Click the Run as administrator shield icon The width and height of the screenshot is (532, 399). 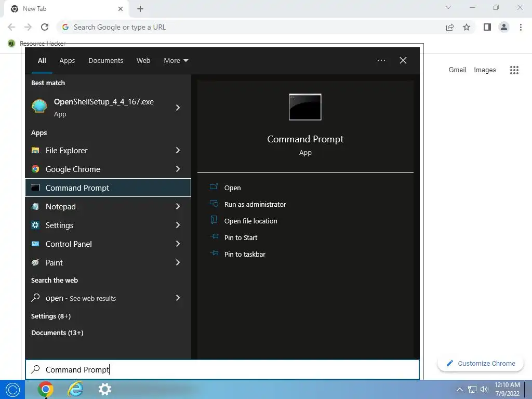[214, 204]
